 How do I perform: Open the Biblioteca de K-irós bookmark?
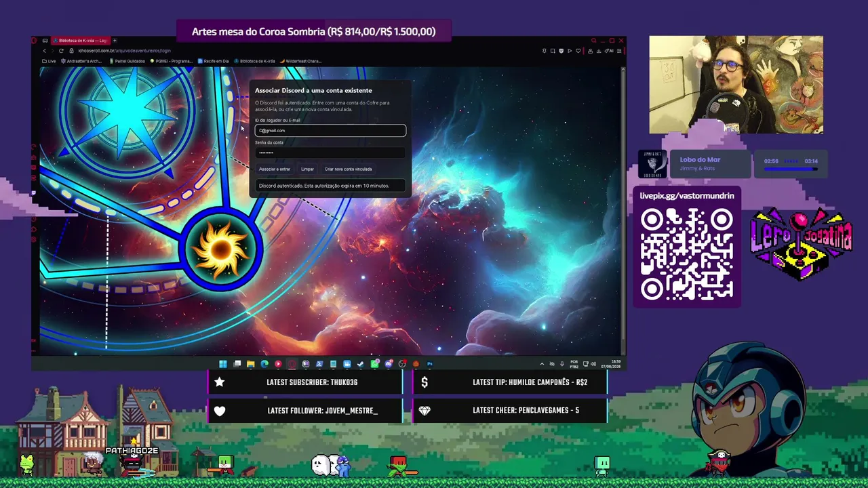click(255, 61)
